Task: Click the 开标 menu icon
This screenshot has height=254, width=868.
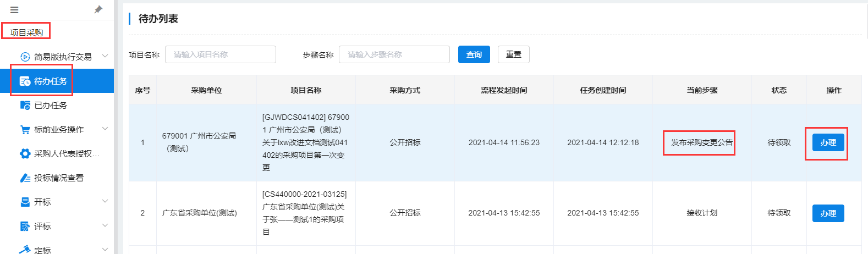Action: tap(25, 202)
